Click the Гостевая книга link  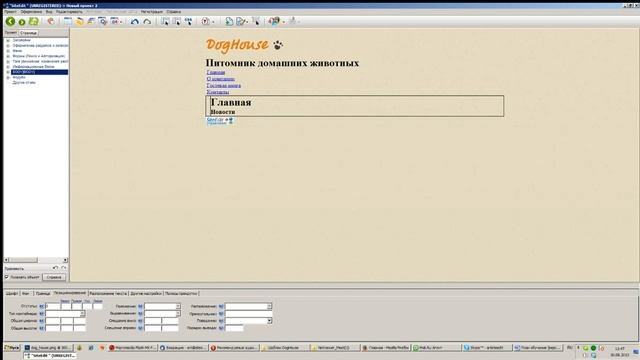pyautogui.click(x=224, y=85)
